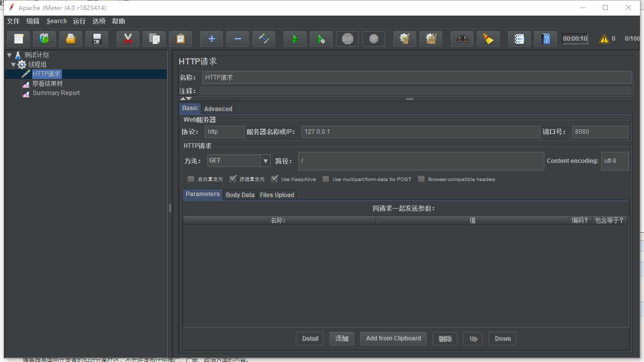Click the New test plan icon

19,39
